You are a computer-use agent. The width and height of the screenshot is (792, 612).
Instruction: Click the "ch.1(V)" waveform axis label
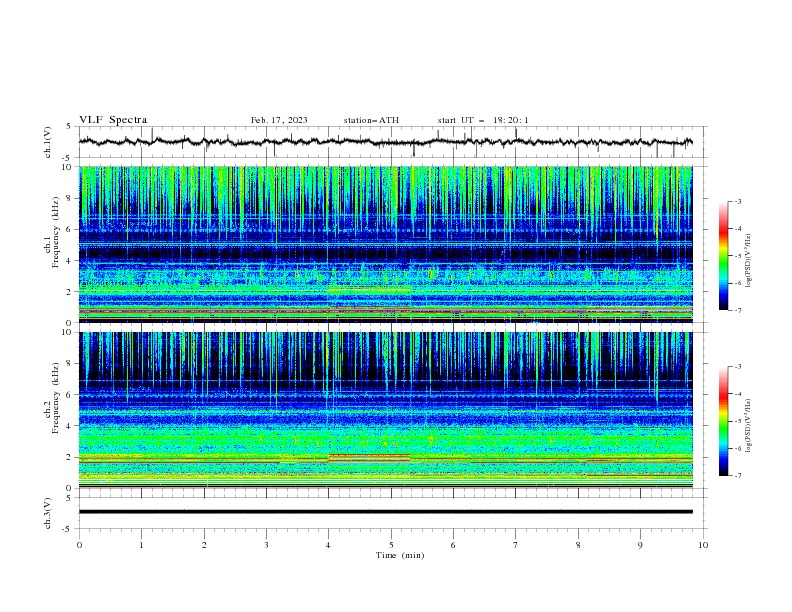point(48,142)
